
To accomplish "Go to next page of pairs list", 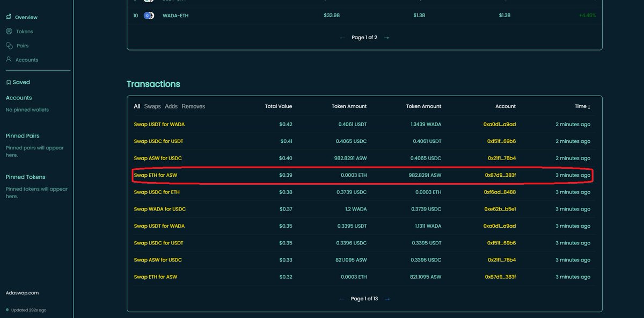I will [386, 38].
